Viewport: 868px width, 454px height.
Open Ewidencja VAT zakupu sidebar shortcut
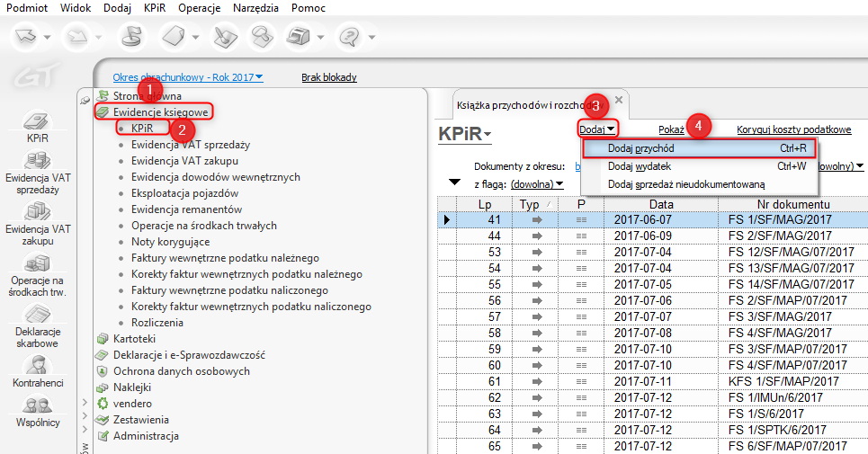38,224
